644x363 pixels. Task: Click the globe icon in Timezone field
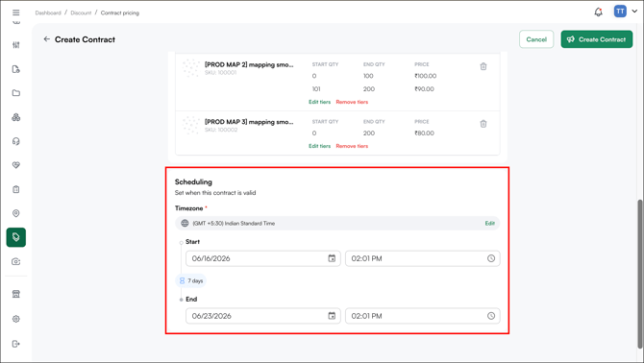pyautogui.click(x=185, y=223)
